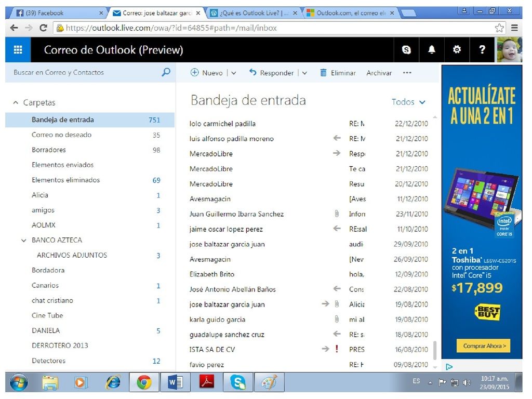532x399 pixels.
Task: Open Skype from the Outlook header
Action: click(x=406, y=50)
